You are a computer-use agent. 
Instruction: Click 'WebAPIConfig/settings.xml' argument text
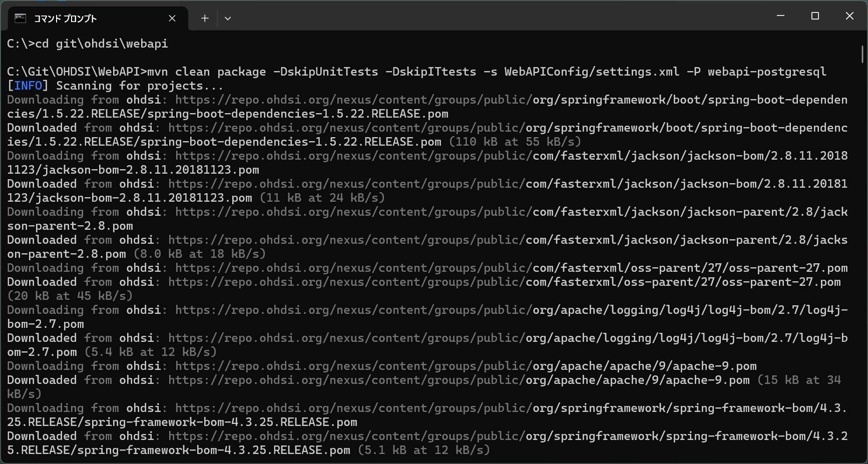(592, 72)
